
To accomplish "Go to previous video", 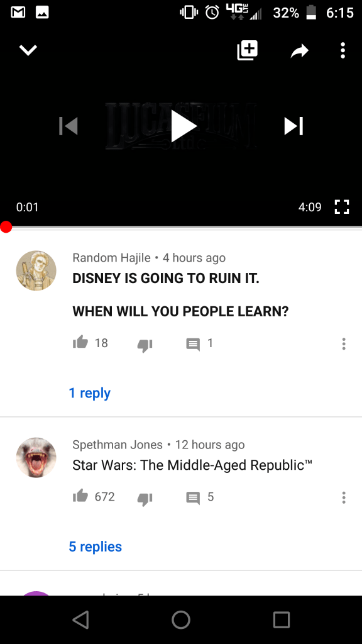I will coord(68,126).
